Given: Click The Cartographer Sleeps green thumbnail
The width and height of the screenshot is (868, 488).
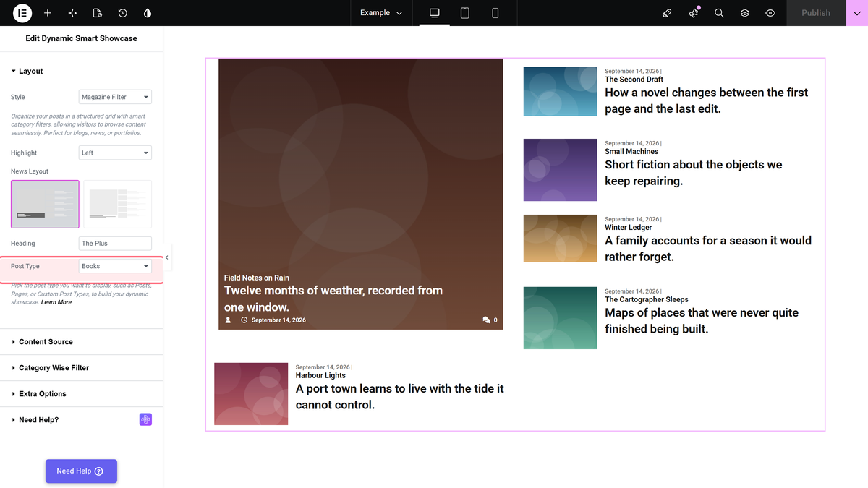Looking at the screenshot, I should coord(561,318).
